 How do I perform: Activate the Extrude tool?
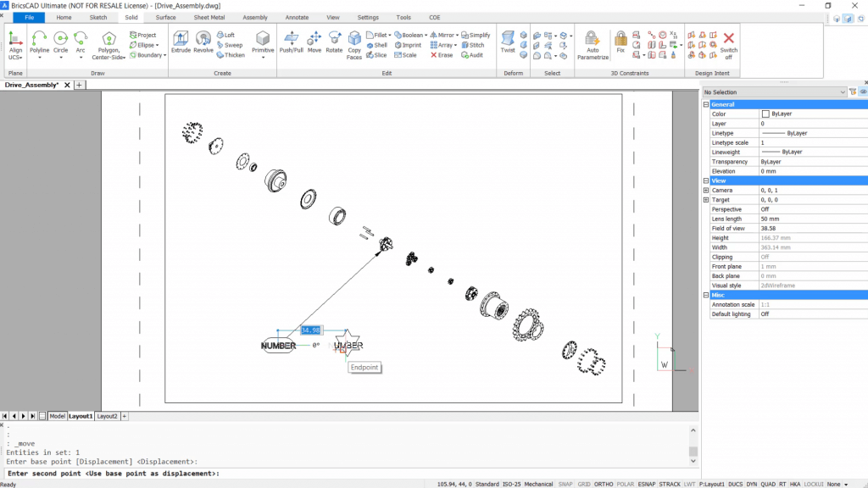click(x=181, y=42)
